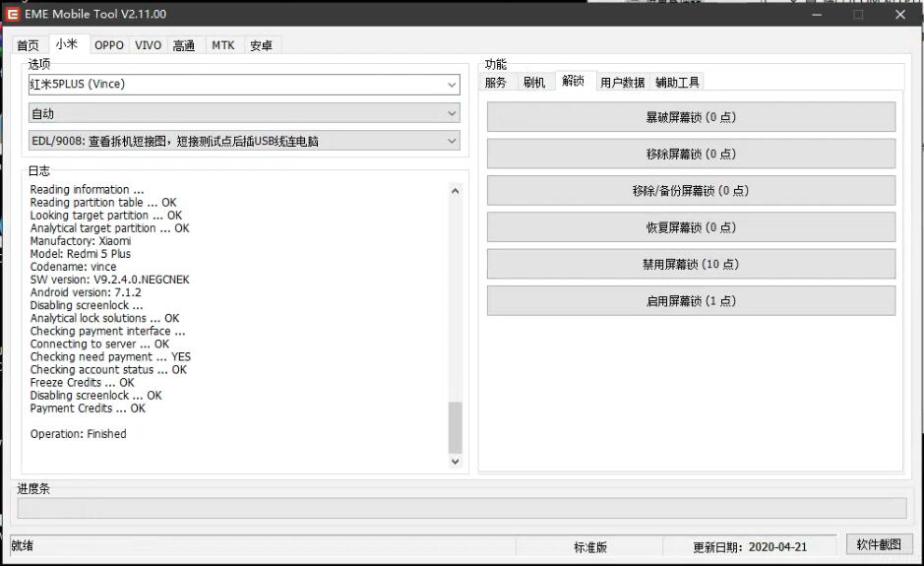Click the EME app logo icon
This screenshot has width=924, height=566.
(x=13, y=14)
